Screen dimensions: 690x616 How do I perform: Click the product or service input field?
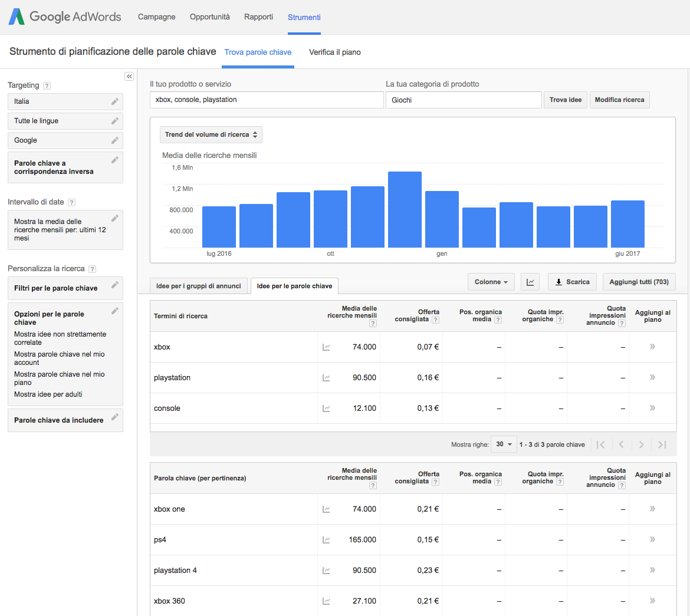point(267,100)
